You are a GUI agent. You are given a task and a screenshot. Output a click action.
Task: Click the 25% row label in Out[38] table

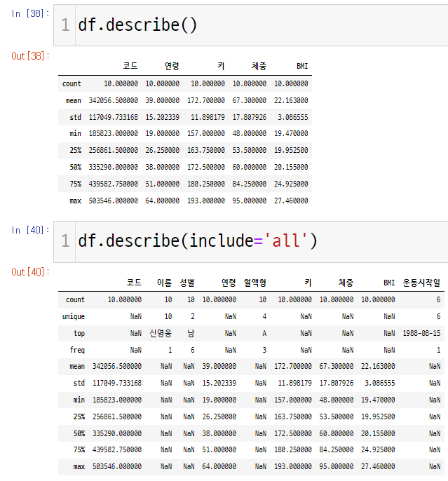76,150
